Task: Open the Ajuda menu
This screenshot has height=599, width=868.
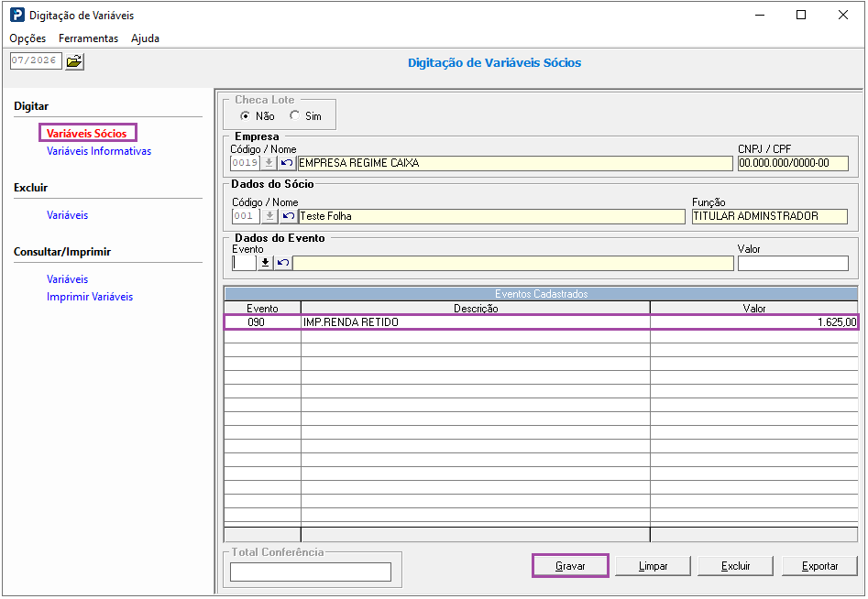Action: click(145, 38)
